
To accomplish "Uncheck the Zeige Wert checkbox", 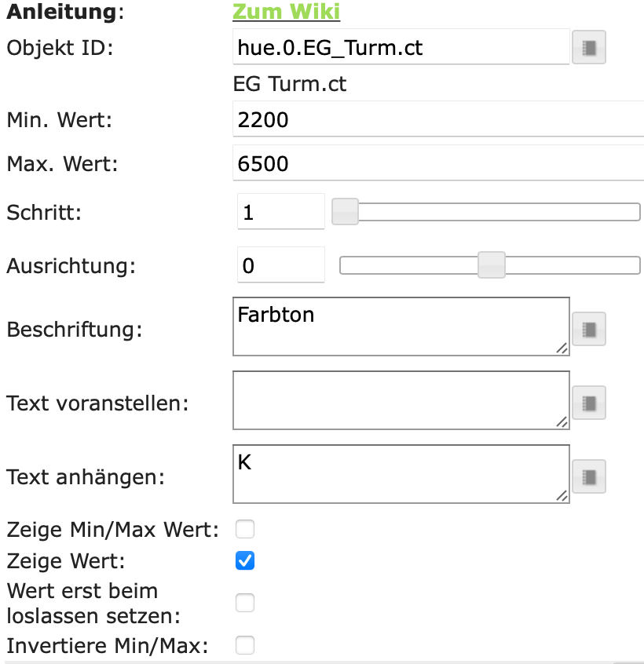I will point(246,560).
